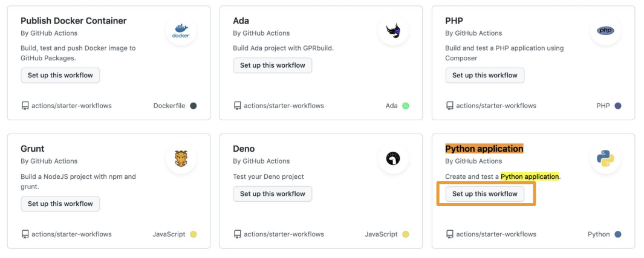Open actions/starter-workflows link in Ada card
Image resolution: width=644 pixels, height=258 pixels.
pyautogui.click(x=284, y=106)
